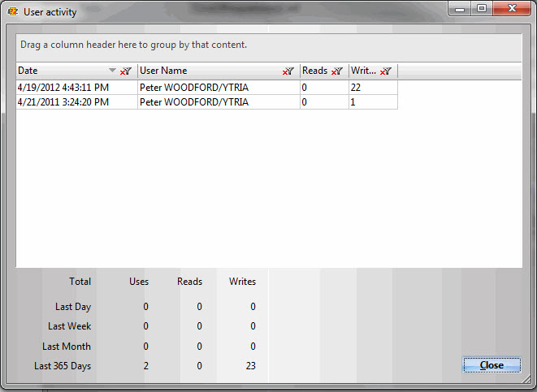Toggle the Date column sort arrow
Image resolution: width=537 pixels, height=392 pixels.
click(113, 71)
